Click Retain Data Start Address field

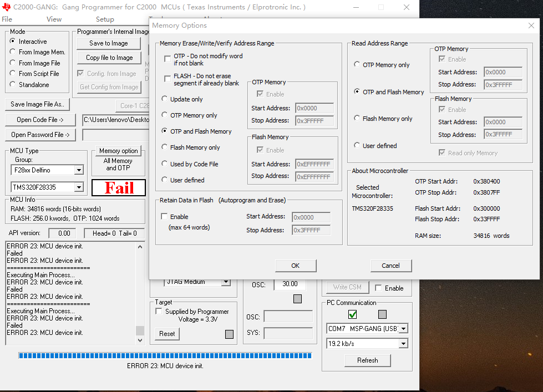311,217
